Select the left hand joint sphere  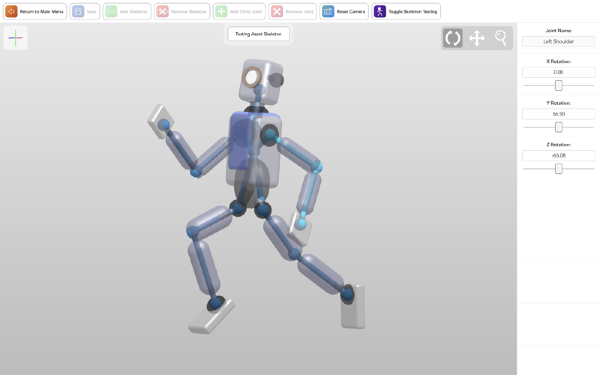coord(301,223)
